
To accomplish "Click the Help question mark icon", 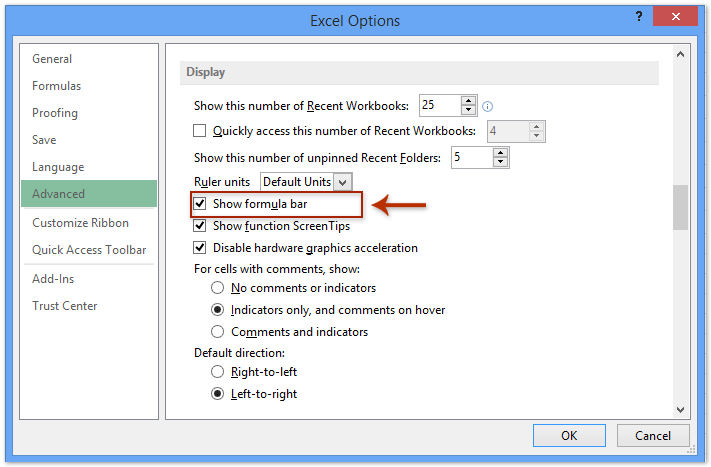I will pos(638,18).
